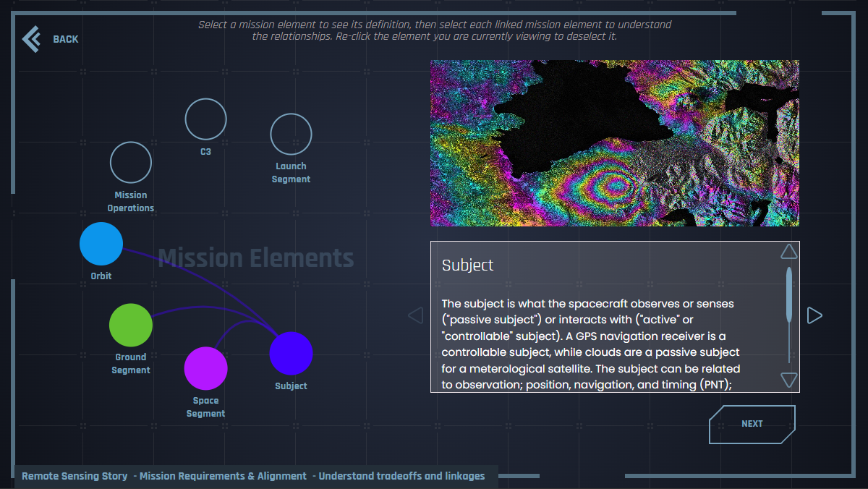
Task: Click the BACK double-chevron icon
Action: (x=31, y=39)
